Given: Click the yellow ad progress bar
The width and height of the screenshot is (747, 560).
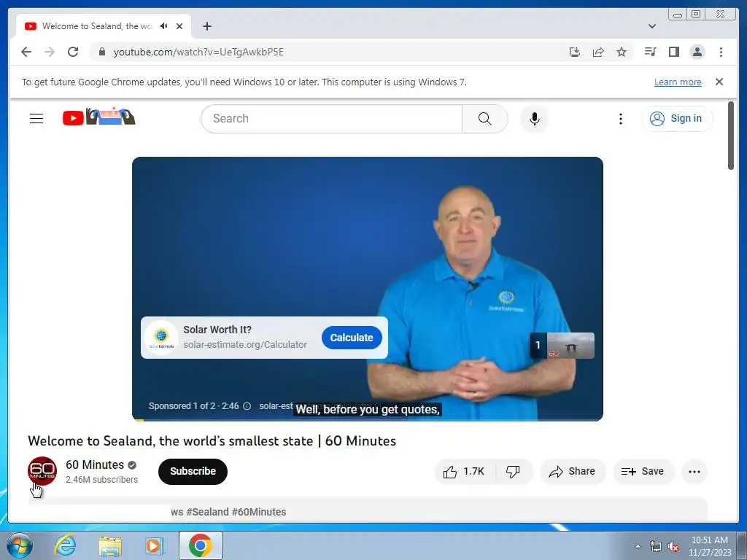Looking at the screenshot, I should tap(138, 419).
